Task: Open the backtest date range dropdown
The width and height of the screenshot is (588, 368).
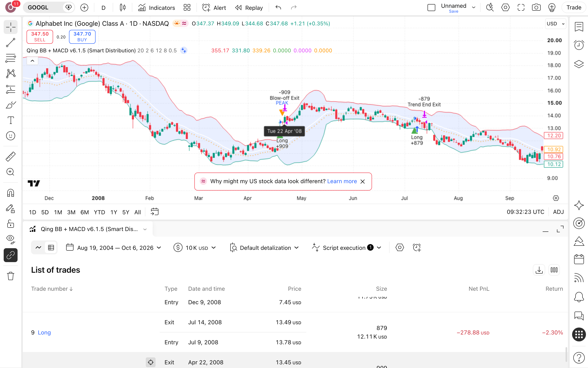Action: click(114, 248)
